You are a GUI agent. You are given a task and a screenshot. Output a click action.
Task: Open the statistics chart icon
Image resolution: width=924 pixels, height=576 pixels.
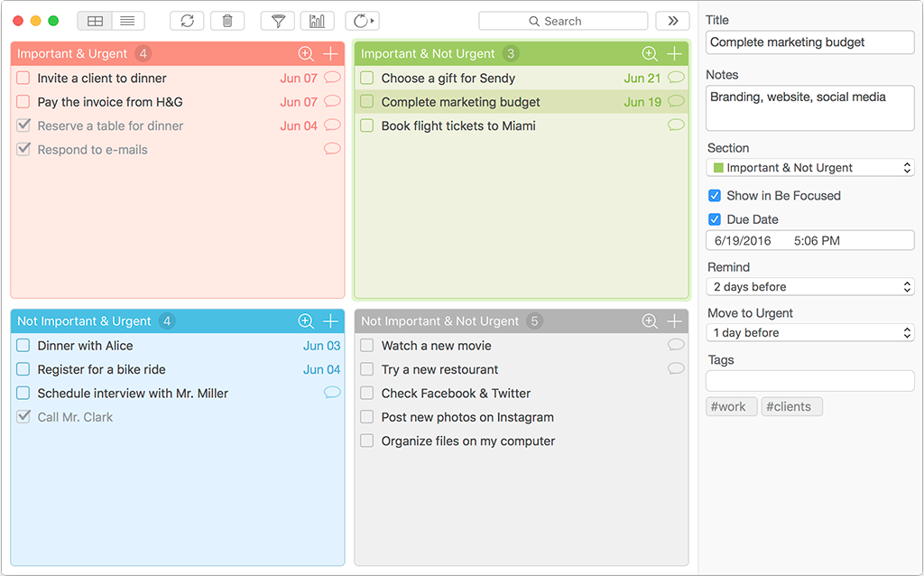click(317, 21)
